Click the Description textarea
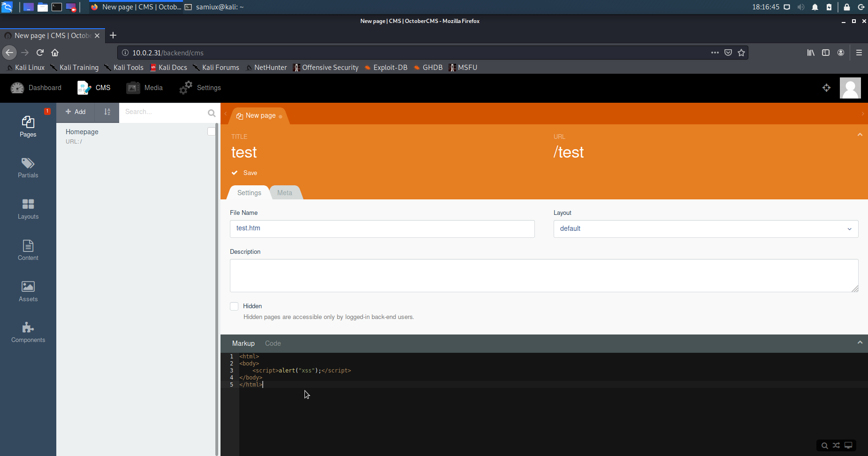This screenshot has height=456, width=868. pos(544,275)
